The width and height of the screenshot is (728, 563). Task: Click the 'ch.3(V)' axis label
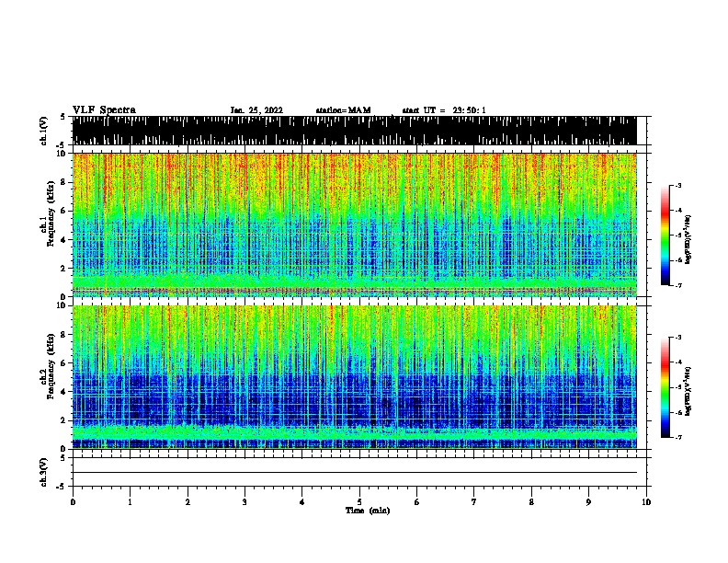44,472
